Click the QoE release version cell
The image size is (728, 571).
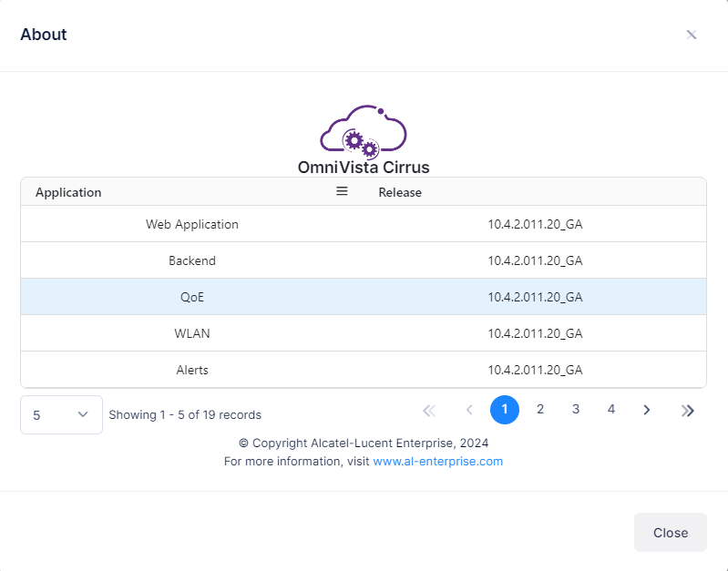pos(535,297)
